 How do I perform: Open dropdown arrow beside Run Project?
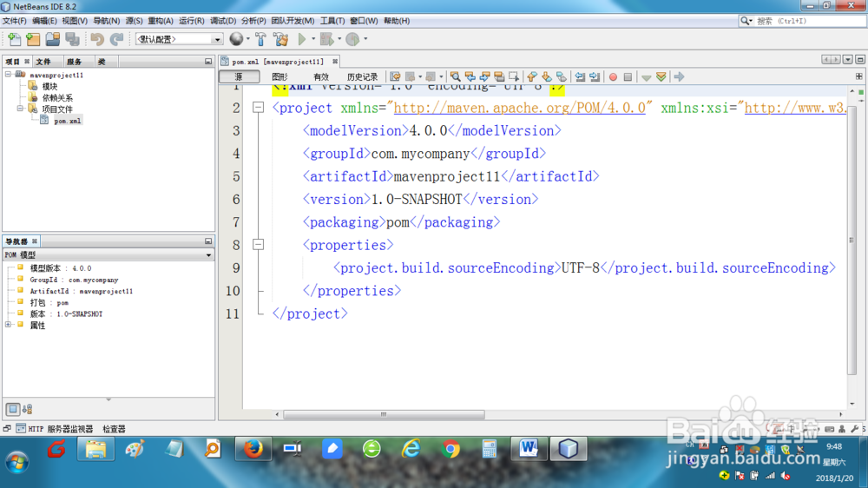coord(313,39)
